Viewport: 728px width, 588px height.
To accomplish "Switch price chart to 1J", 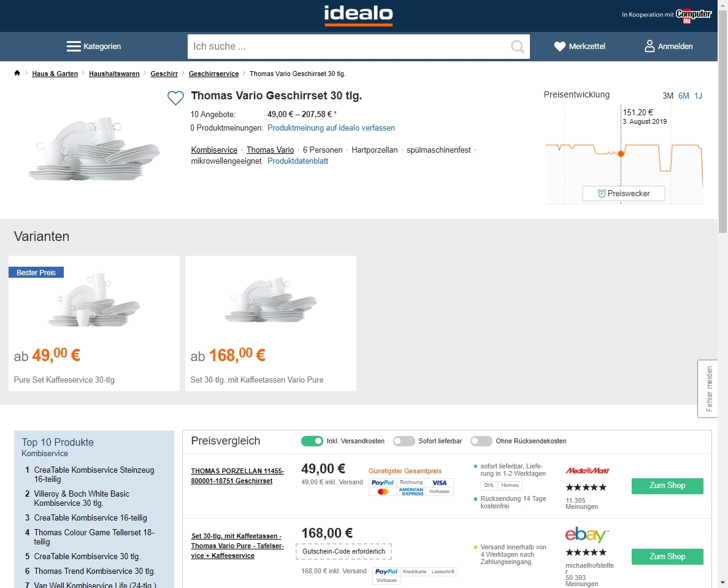I will click(698, 96).
